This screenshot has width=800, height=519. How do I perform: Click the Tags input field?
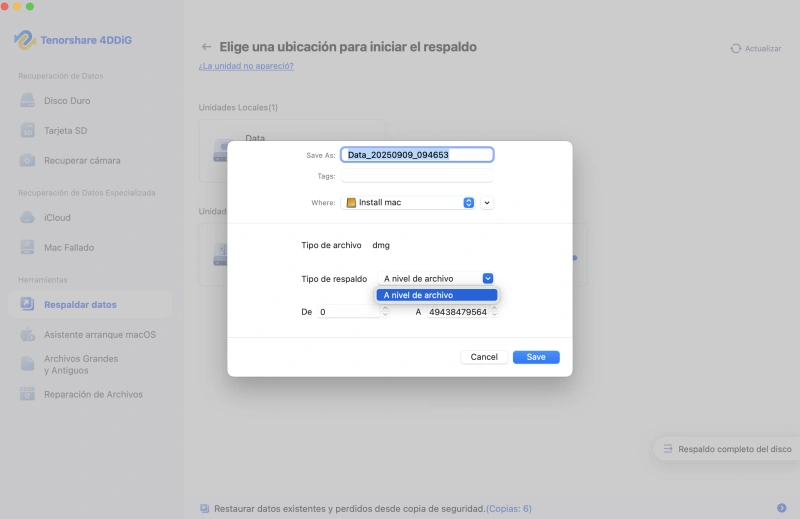pyautogui.click(x=417, y=176)
